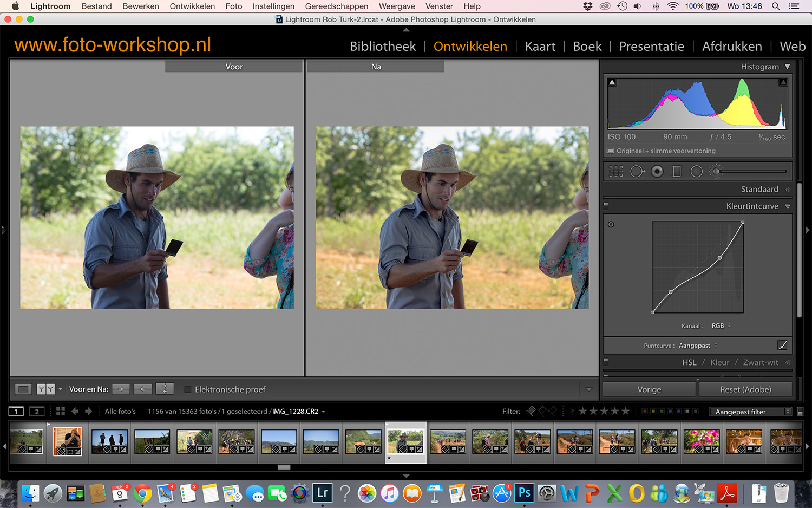
Task: Select filmstrip thumbnail with pink flowers
Action: [x=702, y=441]
